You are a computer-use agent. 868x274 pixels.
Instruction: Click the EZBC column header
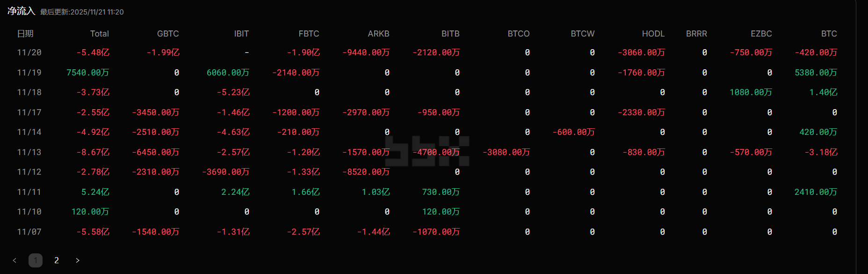(761, 34)
